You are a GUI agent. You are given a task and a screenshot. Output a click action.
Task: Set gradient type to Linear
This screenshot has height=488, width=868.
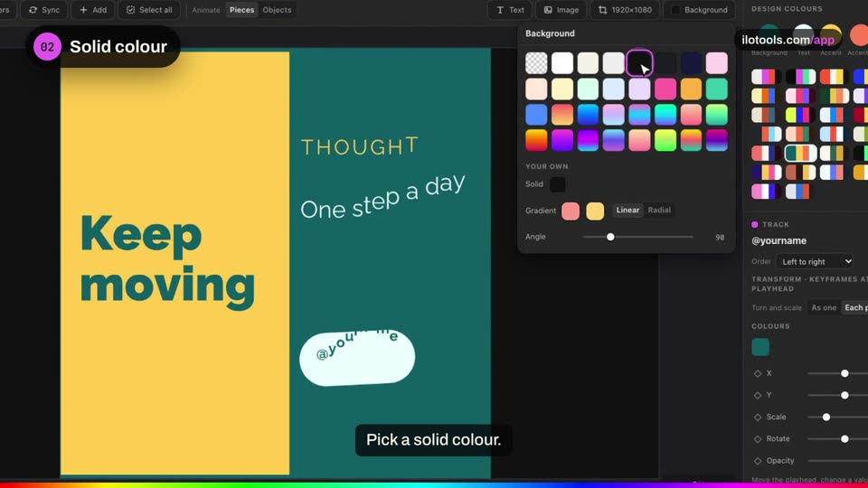(627, 211)
